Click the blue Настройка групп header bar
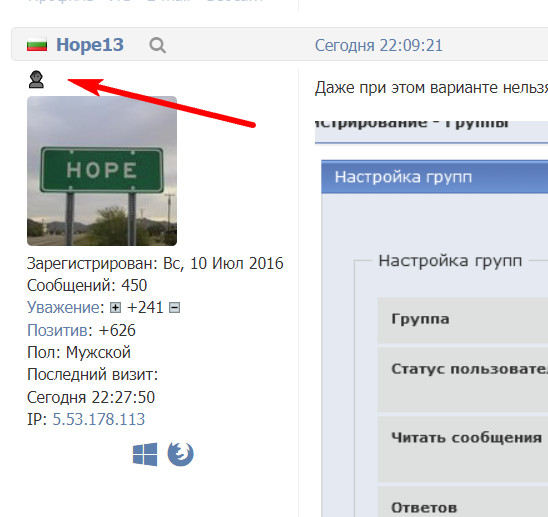 (434, 177)
